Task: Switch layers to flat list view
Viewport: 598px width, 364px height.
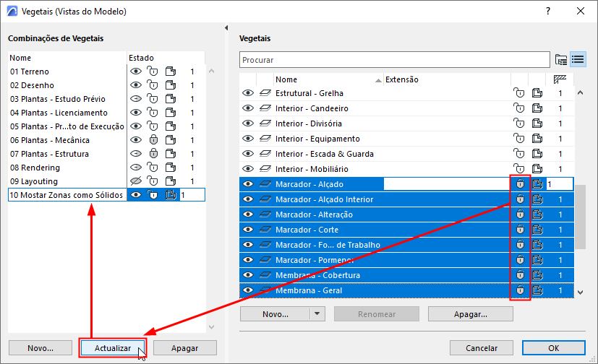Action: 578,60
